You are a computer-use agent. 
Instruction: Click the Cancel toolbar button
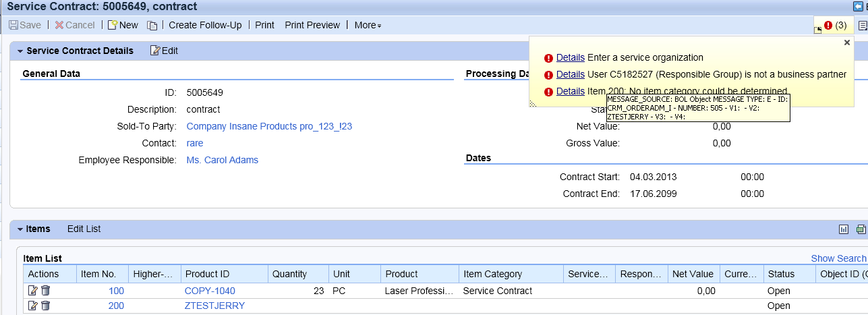(x=75, y=25)
